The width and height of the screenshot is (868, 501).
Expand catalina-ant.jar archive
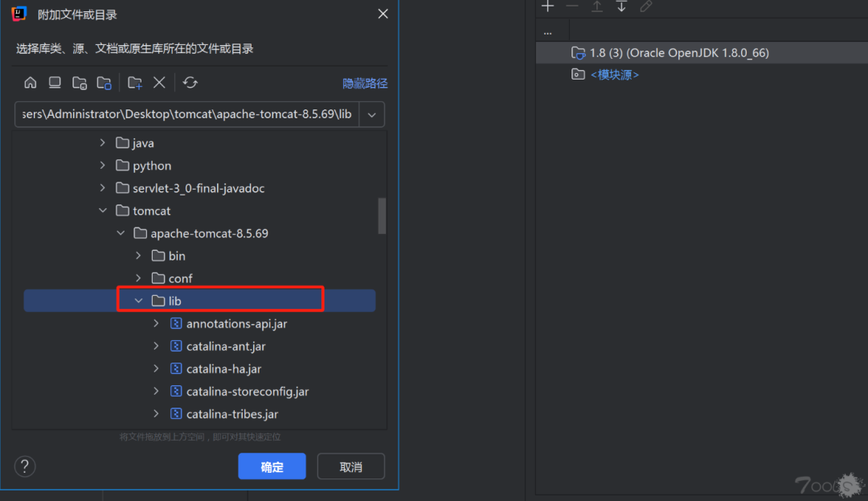[x=156, y=346]
